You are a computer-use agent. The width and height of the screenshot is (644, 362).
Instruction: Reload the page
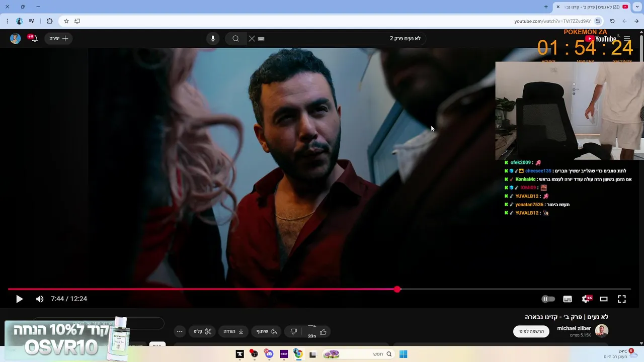click(x=612, y=21)
